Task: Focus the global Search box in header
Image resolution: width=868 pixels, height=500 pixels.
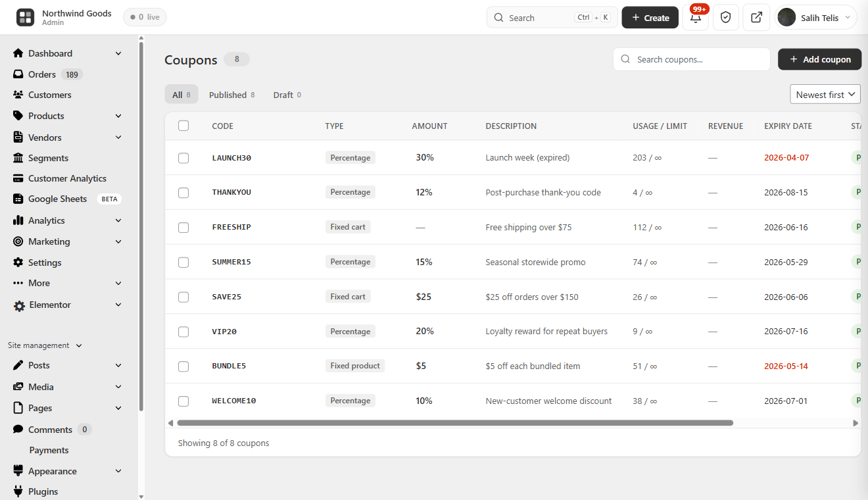Action: [x=552, y=18]
